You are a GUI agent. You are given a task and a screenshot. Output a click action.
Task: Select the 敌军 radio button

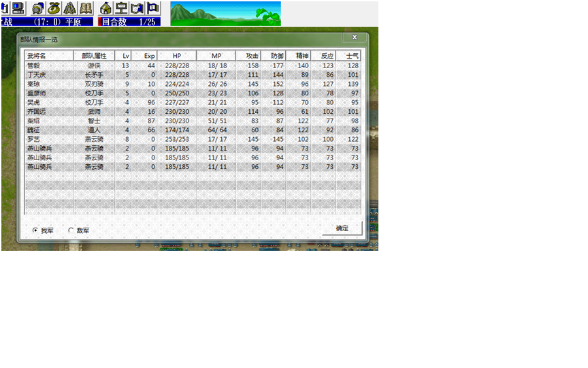pos(71,230)
